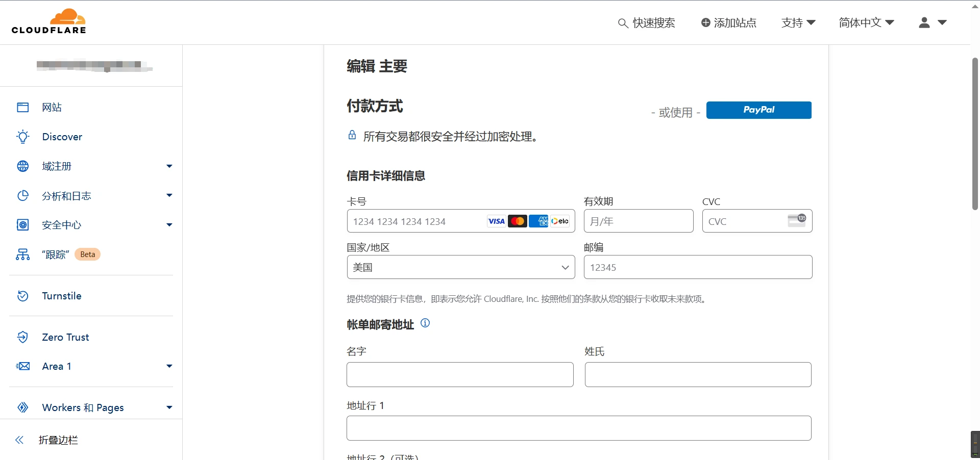This screenshot has height=460, width=980.
Task: Open 快速搜索 quick search
Action: (647, 23)
